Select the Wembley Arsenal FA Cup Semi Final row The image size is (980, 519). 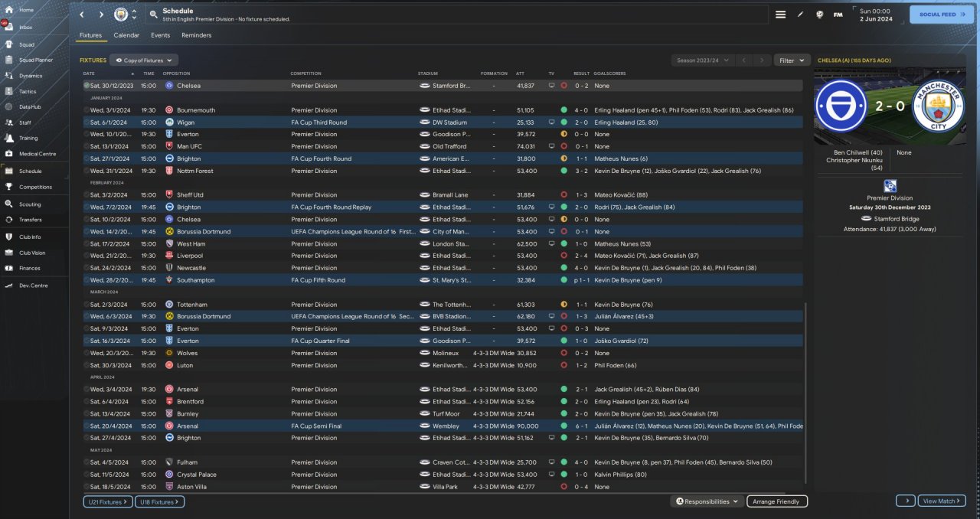pos(443,426)
